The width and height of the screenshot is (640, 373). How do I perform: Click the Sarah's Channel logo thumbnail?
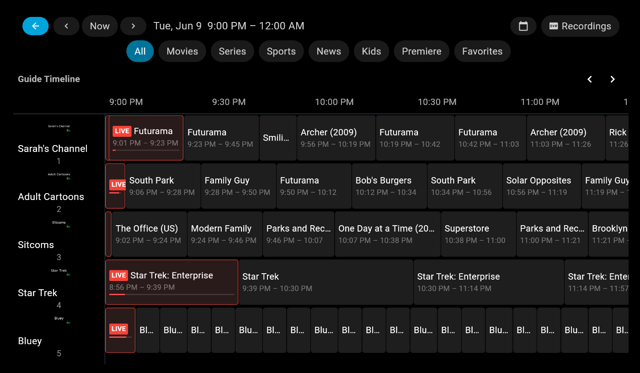pyautogui.click(x=59, y=128)
